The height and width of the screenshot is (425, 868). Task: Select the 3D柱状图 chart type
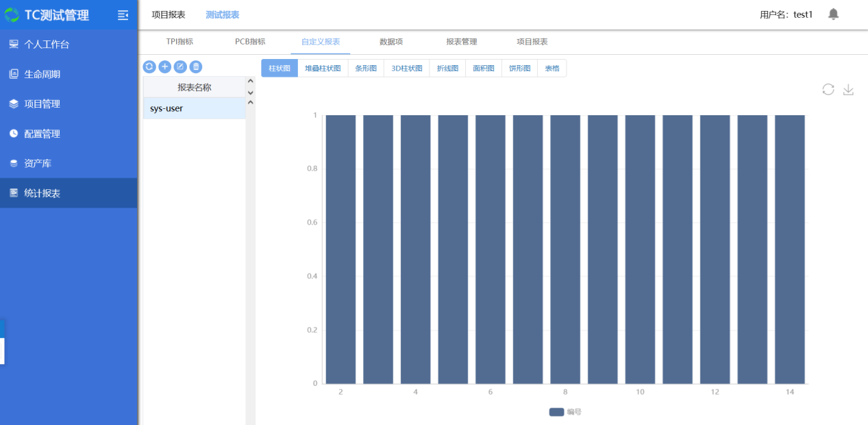[406, 69]
